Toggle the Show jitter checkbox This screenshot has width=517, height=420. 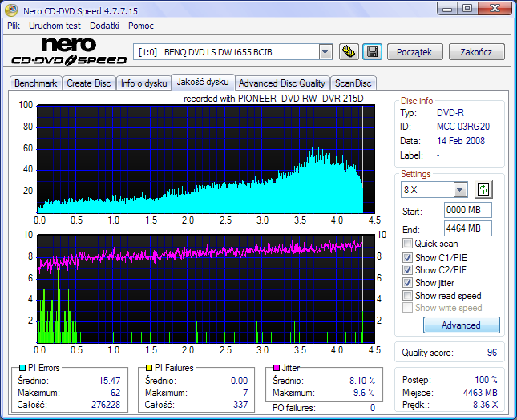pos(407,282)
